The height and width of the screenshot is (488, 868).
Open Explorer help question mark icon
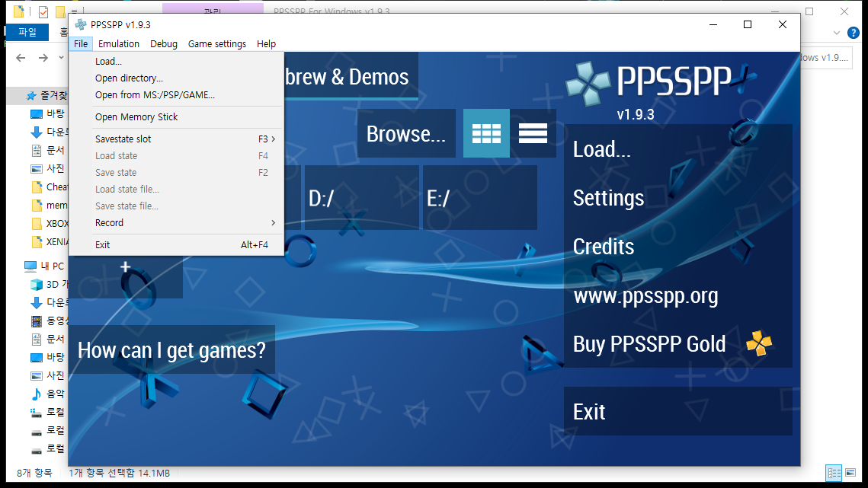point(854,33)
